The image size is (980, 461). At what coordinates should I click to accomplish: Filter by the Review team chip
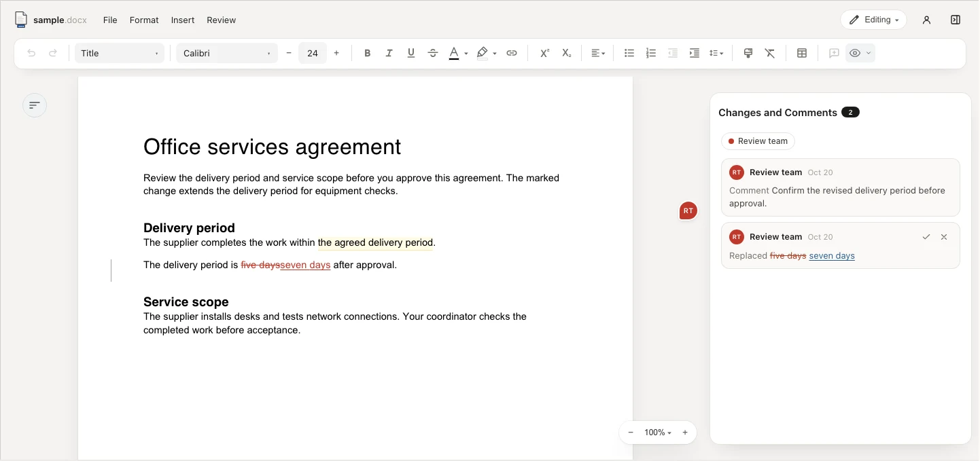758,141
